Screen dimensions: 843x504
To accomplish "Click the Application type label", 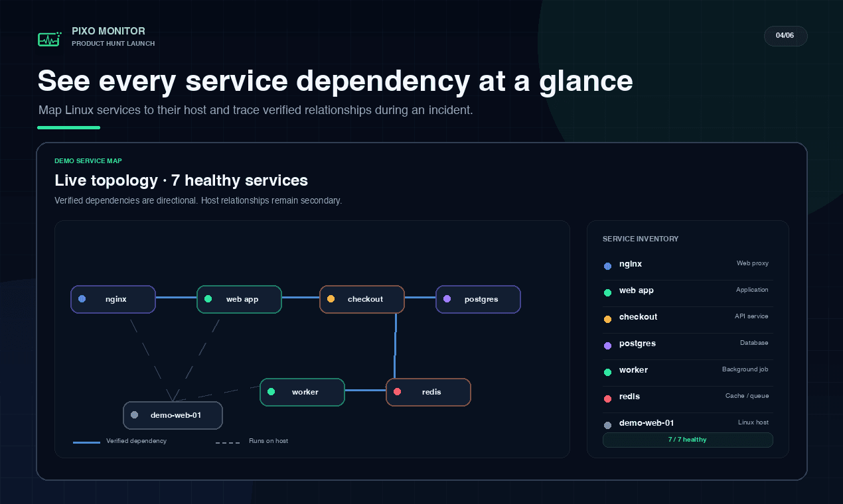I will [x=752, y=290].
